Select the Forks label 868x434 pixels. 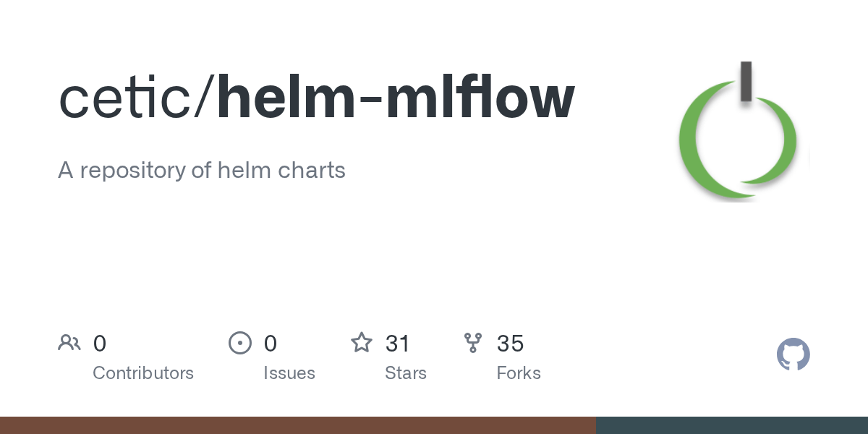click(x=519, y=373)
